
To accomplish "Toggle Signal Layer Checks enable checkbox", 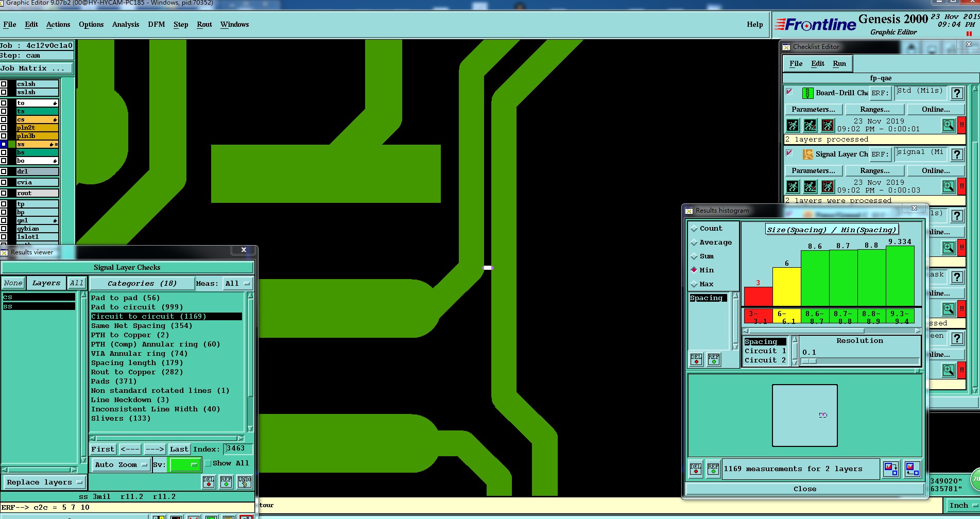I will click(789, 153).
